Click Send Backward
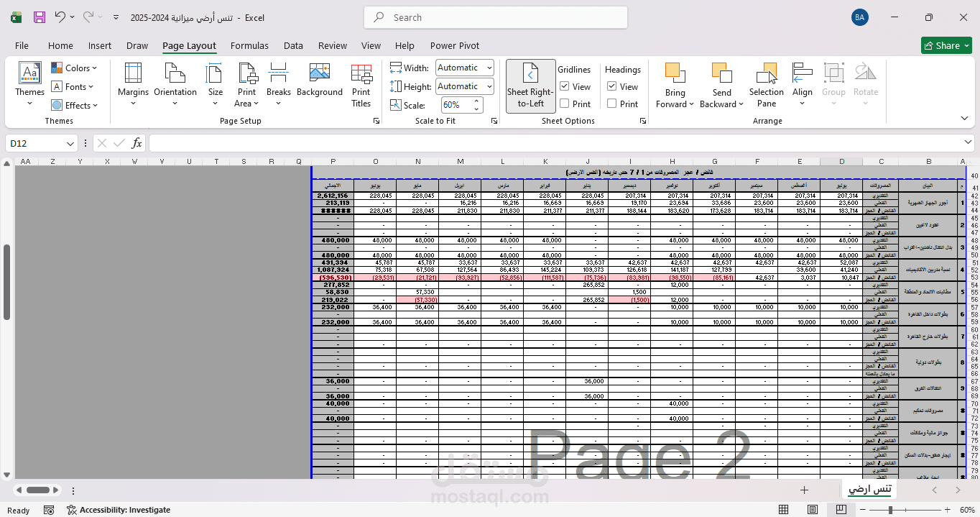Viewport: 980px width, 517px height. 721,85
